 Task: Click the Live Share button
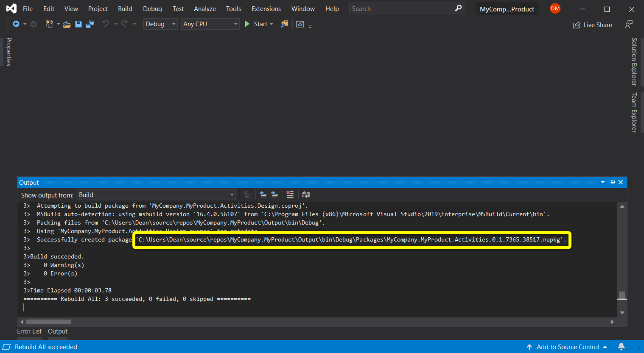coord(592,25)
